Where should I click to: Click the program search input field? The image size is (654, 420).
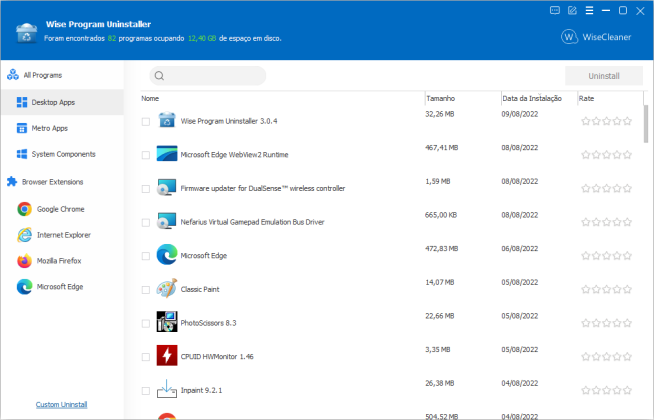208,76
